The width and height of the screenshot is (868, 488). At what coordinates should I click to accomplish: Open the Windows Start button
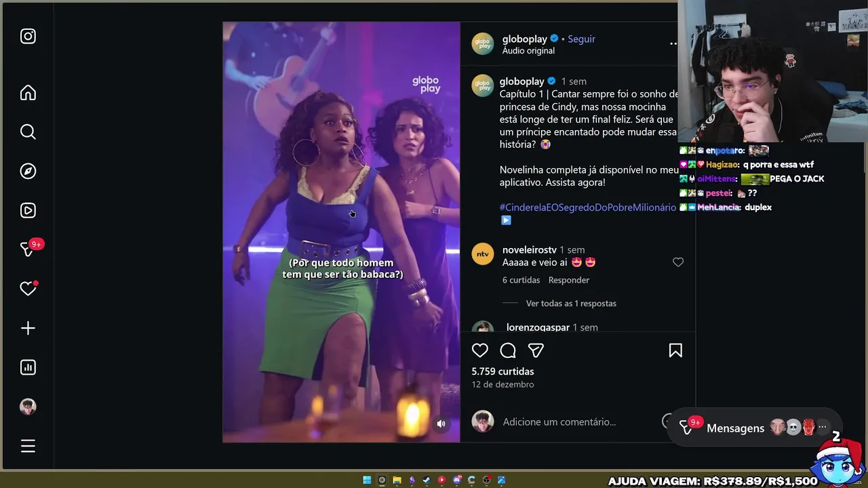tap(367, 480)
